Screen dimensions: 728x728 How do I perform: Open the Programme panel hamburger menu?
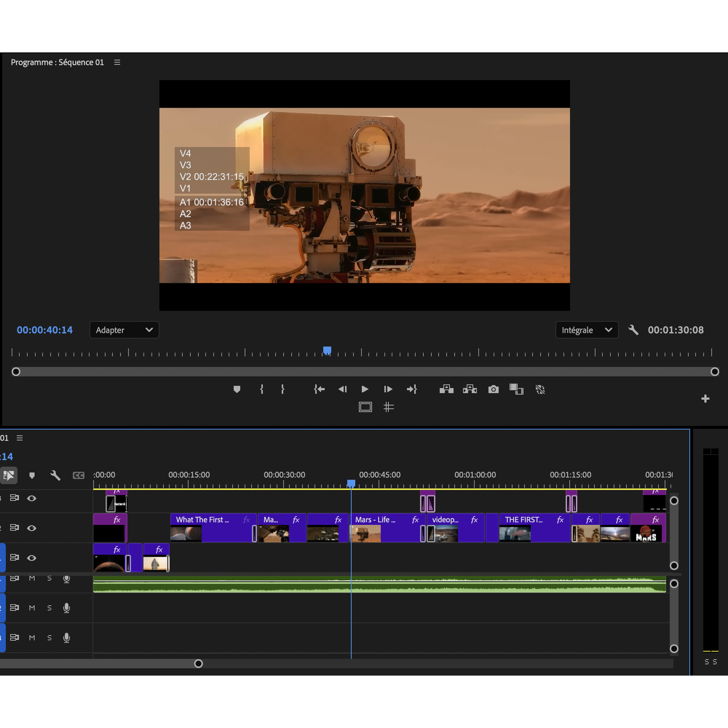coord(117,62)
